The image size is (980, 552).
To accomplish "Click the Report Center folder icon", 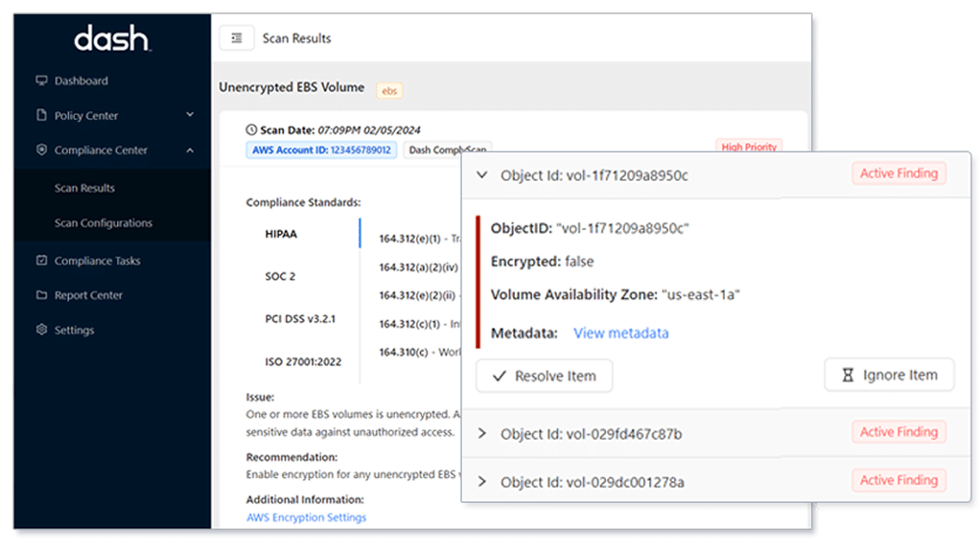I will 41,295.
